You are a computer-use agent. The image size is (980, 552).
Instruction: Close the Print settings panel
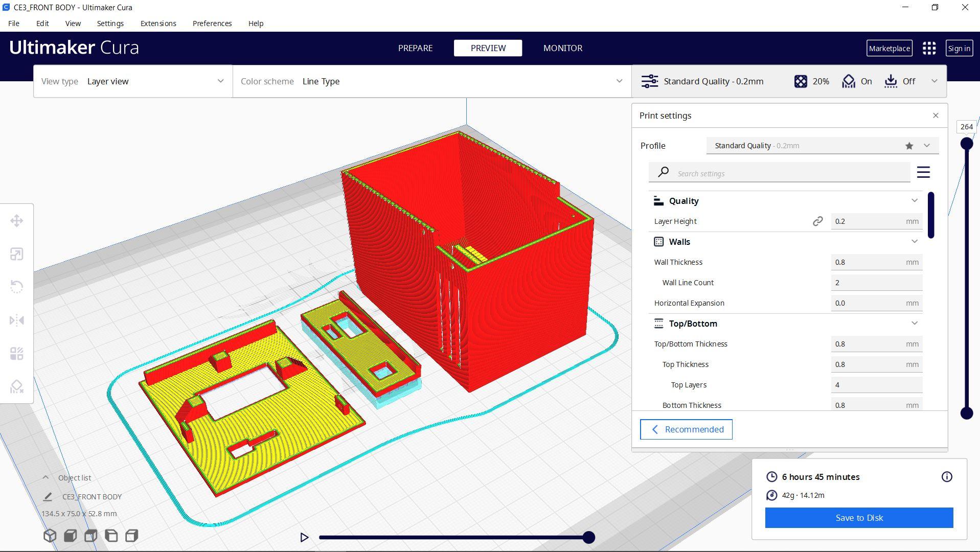tap(936, 116)
